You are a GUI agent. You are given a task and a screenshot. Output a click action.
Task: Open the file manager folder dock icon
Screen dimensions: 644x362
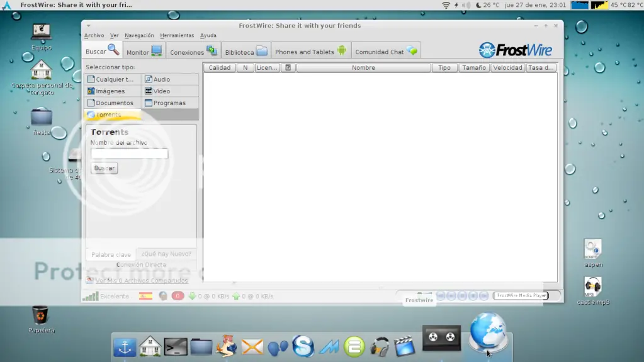click(x=201, y=348)
